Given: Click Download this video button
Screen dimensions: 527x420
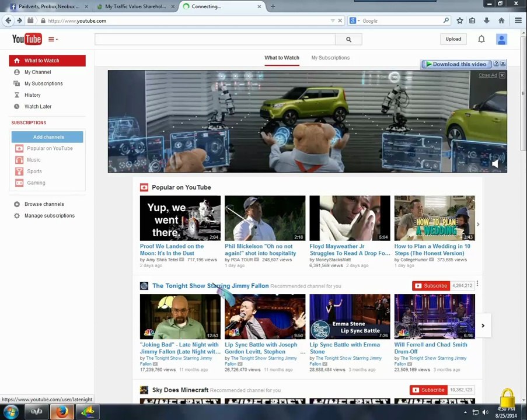Looking at the screenshot, I should (x=456, y=64).
